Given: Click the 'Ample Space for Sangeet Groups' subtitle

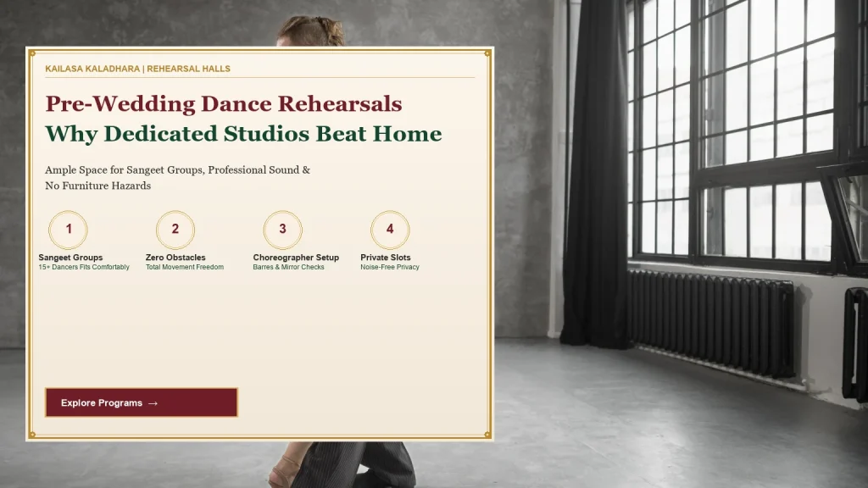Looking at the screenshot, I should 178,178.
